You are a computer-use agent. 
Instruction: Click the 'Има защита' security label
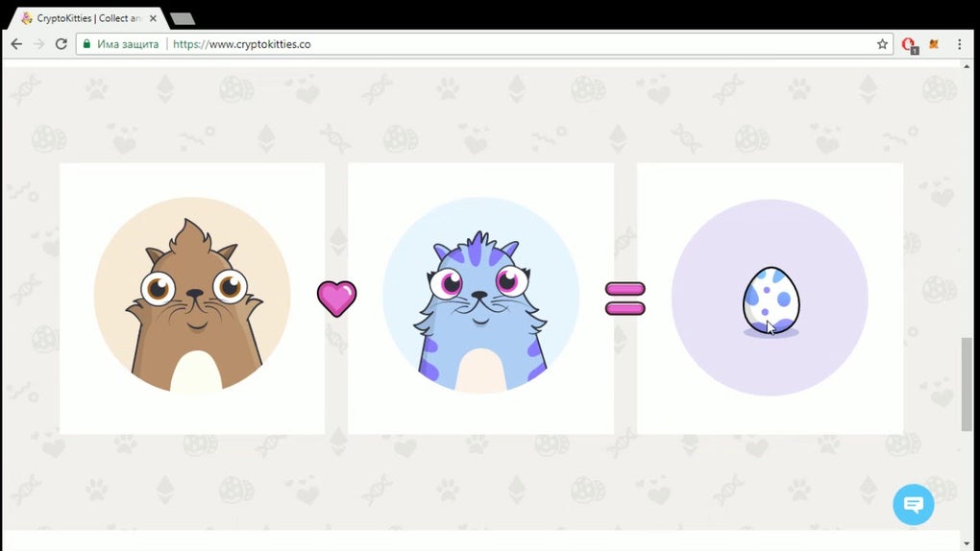click(128, 44)
